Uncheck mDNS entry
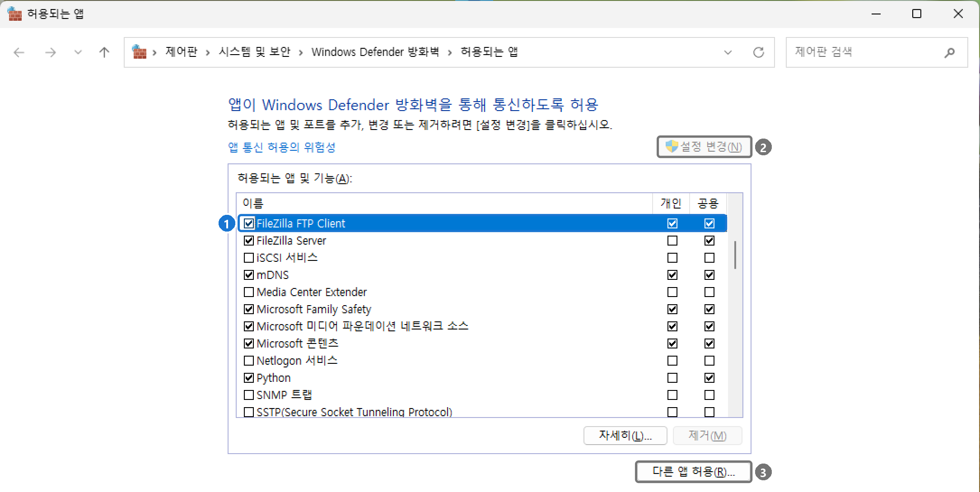This screenshot has height=492, width=980. [x=249, y=275]
